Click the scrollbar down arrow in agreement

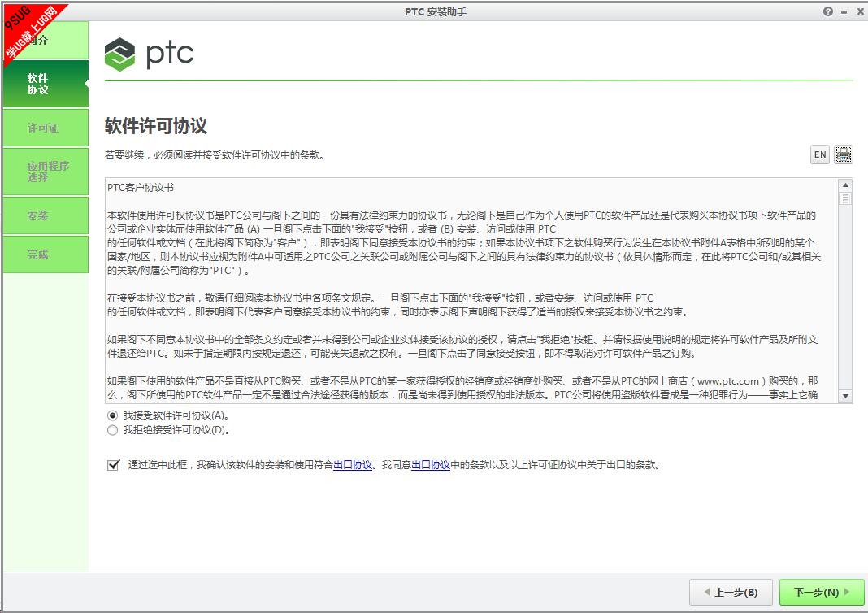tap(845, 396)
